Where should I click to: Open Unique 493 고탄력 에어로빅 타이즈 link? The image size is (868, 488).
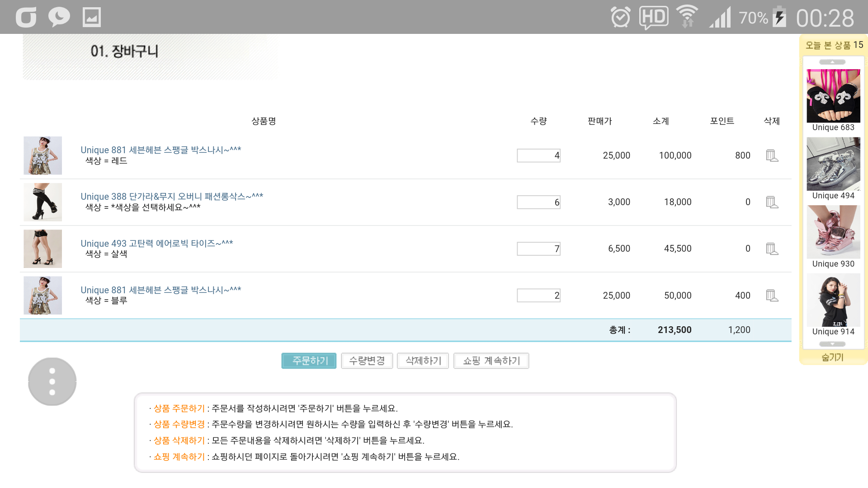[157, 244]
